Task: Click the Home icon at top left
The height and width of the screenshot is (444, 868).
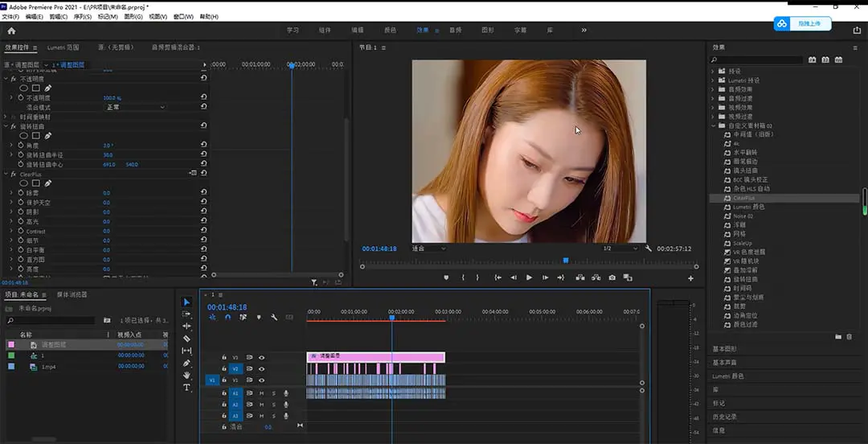Action: click(11, 31)
